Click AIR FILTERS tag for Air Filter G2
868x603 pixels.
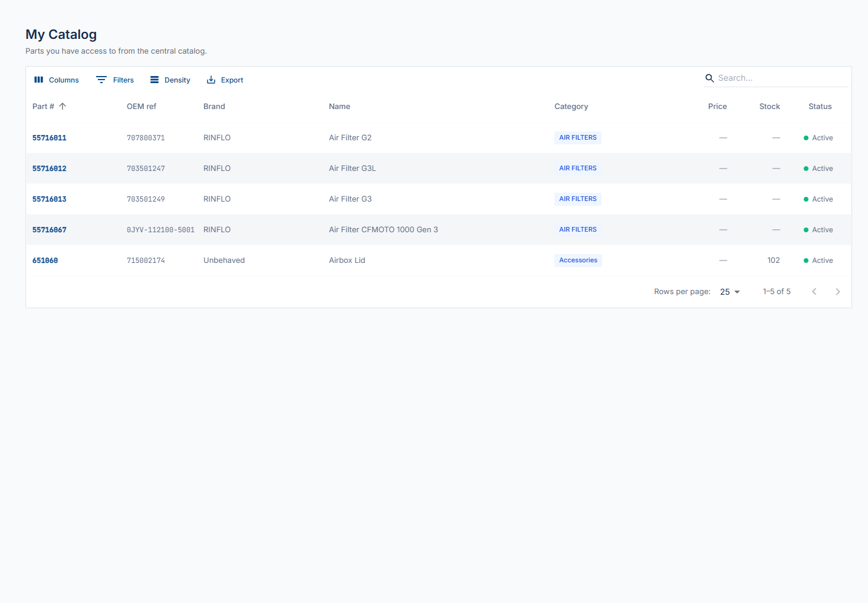coord(578,137)
